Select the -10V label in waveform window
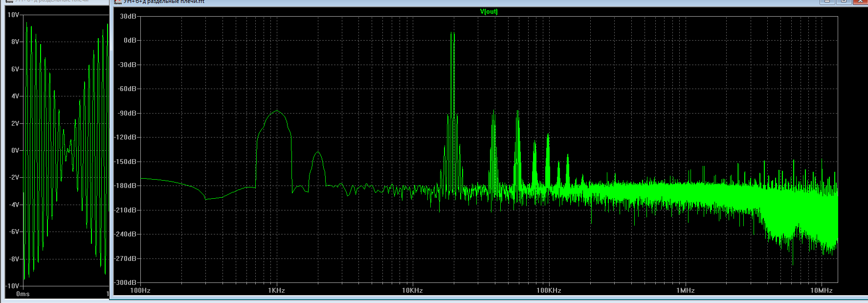868x303 pixels. pyautogui.click(x=13, y=286)
